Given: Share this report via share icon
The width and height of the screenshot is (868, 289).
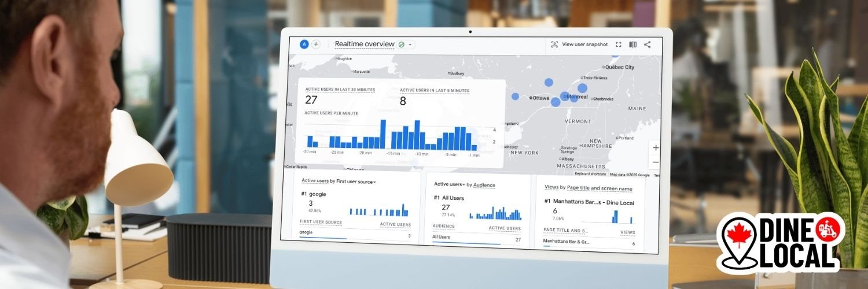Looking at the screenshot, I should [x=647, y=45].
